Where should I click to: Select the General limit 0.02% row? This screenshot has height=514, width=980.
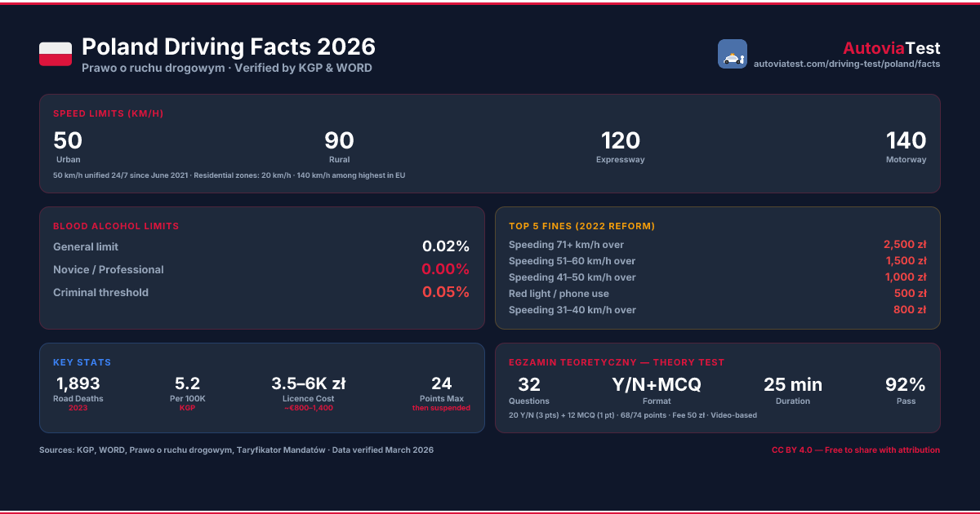[261, 246]
